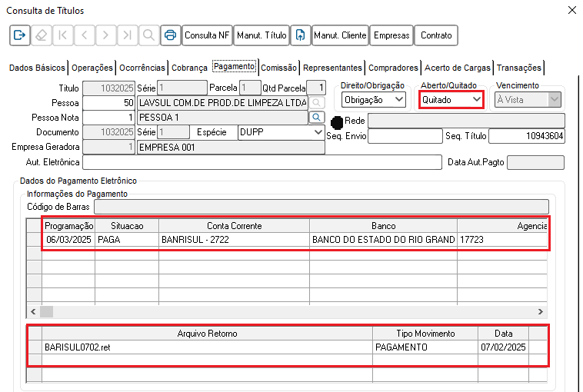Open Acerto de Cargas tab
The width and height of the screenshot is (583, 392).
(458, 68)
